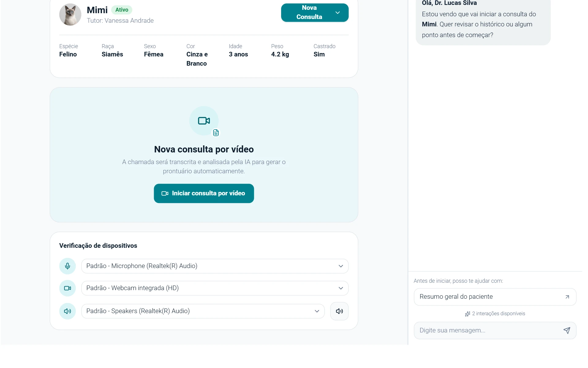This screenshot has height=368, width=588.
Task: Click the Tutor: Vanessa Andrade text
Action: point(120,21)
